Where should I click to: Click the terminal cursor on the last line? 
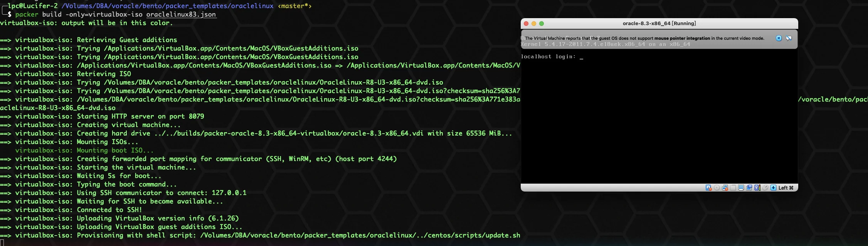[2, 243]
